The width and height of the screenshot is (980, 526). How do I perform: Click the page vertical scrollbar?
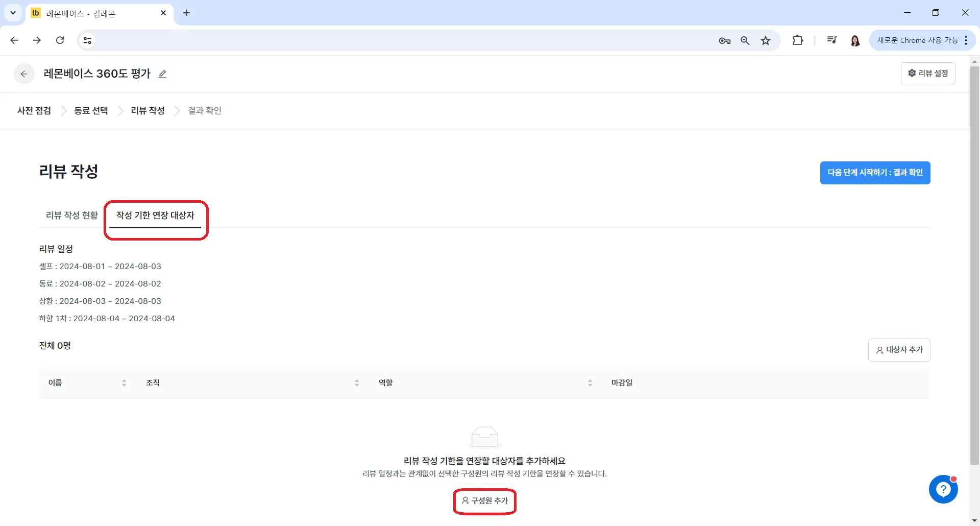click(974, 266)
